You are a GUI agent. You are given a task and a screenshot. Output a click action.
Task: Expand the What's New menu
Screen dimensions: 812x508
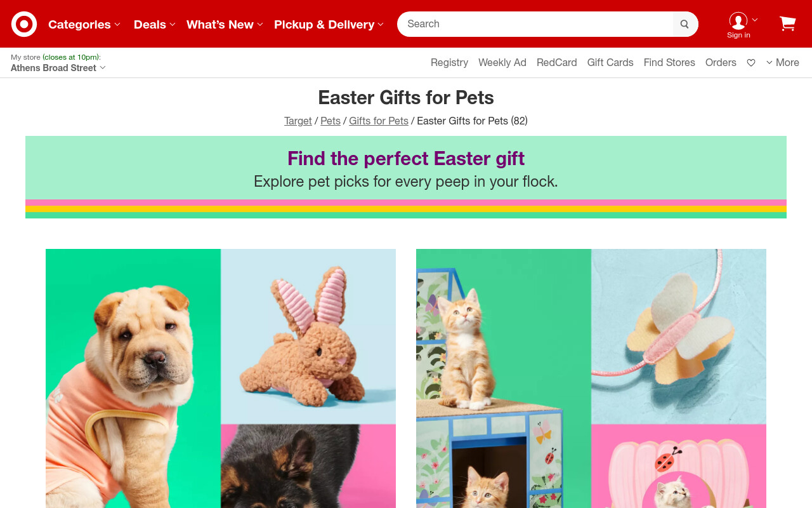click(x=225, y=24)
